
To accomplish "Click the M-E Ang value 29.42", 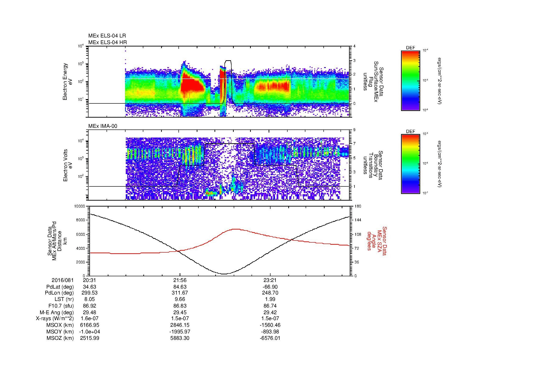I will click(270, 312).
